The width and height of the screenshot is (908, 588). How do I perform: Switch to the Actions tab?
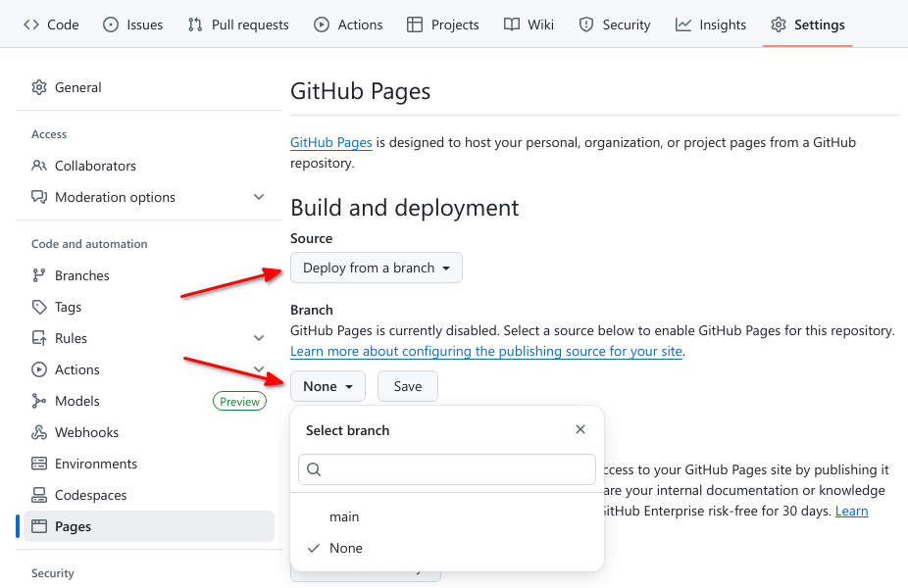pos(348,24)
